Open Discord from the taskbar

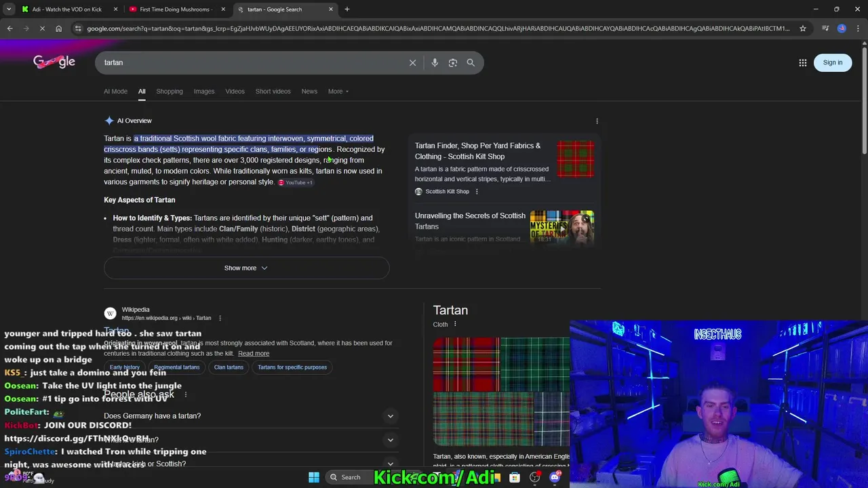coord(555,477)
